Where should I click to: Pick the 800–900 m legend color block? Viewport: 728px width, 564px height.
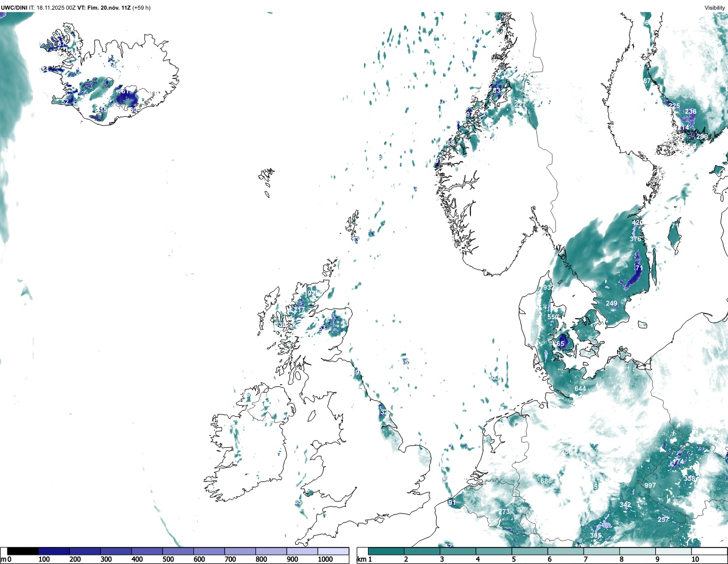pyautogui.click(x=271, y=551)
